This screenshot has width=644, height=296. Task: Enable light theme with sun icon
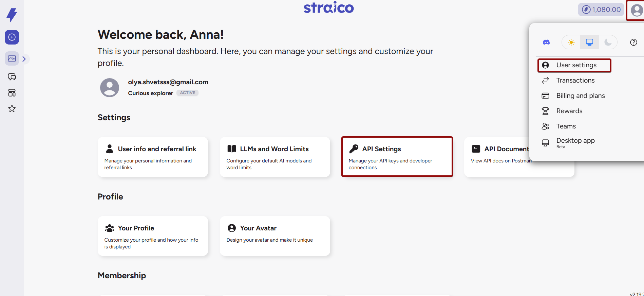[571, 42]
